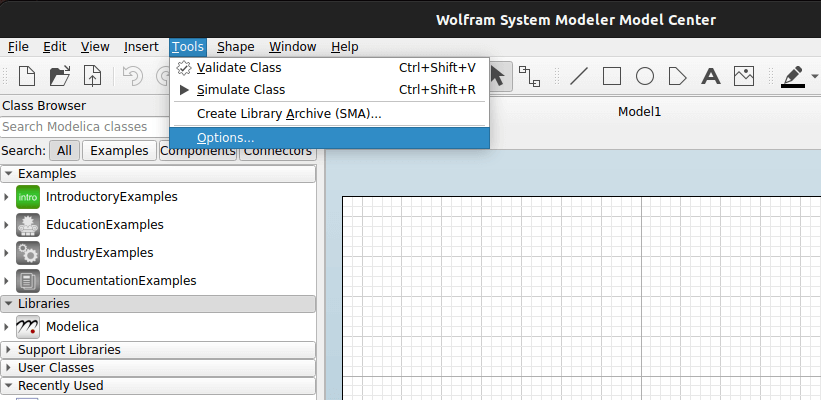Select the EducationExamples label
Viewport: 821px width, 400px height.
[x=105, y=225]
